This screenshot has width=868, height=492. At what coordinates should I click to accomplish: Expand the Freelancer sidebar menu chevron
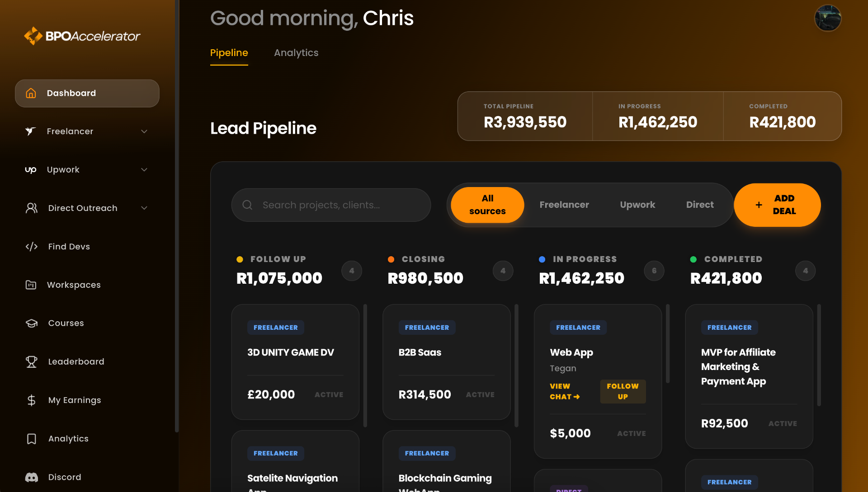pos(144,131)
